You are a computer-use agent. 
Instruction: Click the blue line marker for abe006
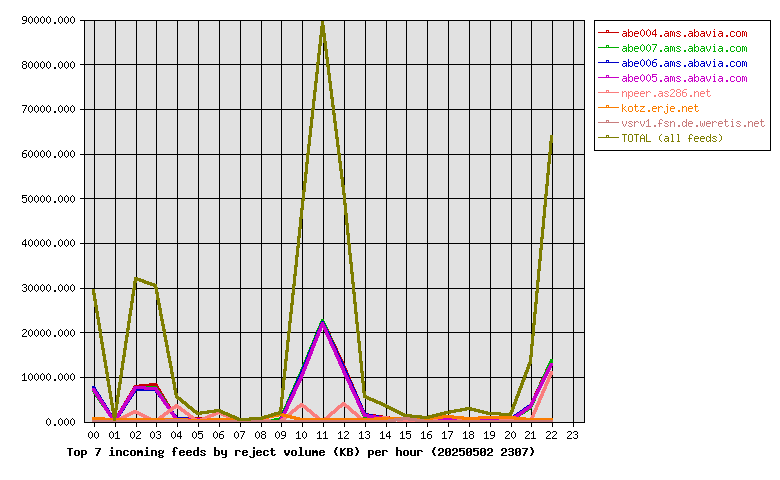[608, 62]
